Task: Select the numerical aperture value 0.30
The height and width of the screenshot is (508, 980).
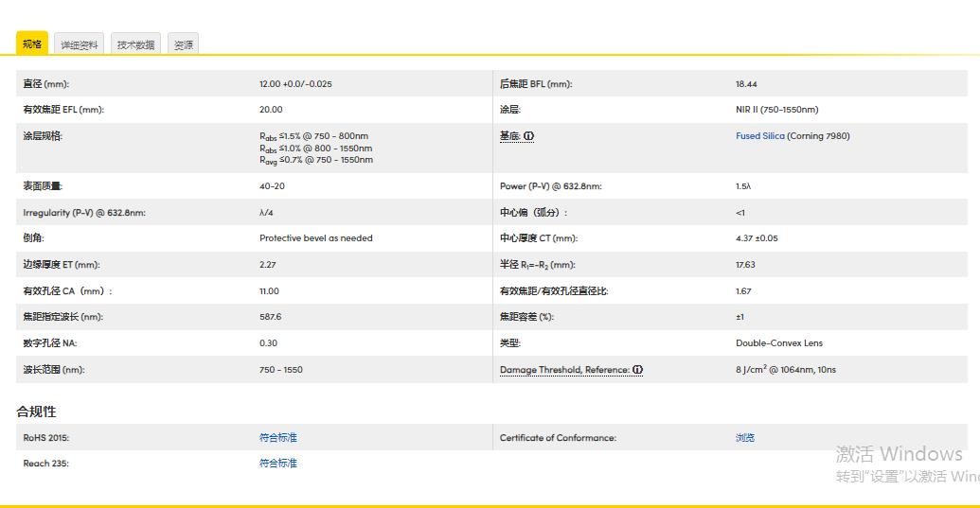Action: point(268,342)
